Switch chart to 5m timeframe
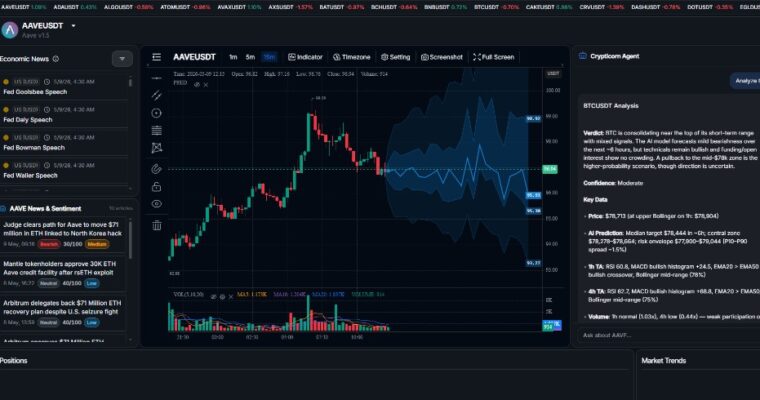Image resolution: width=760 pixels, height=400 pixels. (x=250, y=57)
